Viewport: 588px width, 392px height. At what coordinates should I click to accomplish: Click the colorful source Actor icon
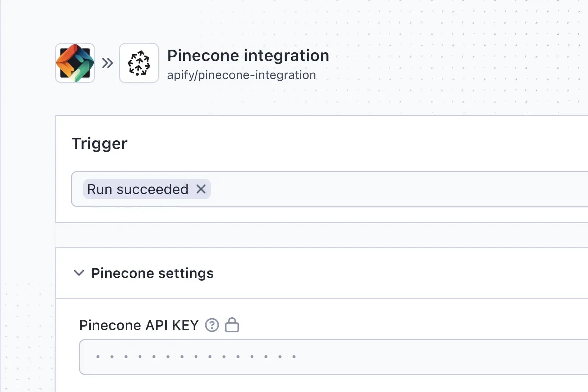pos(75,63)
